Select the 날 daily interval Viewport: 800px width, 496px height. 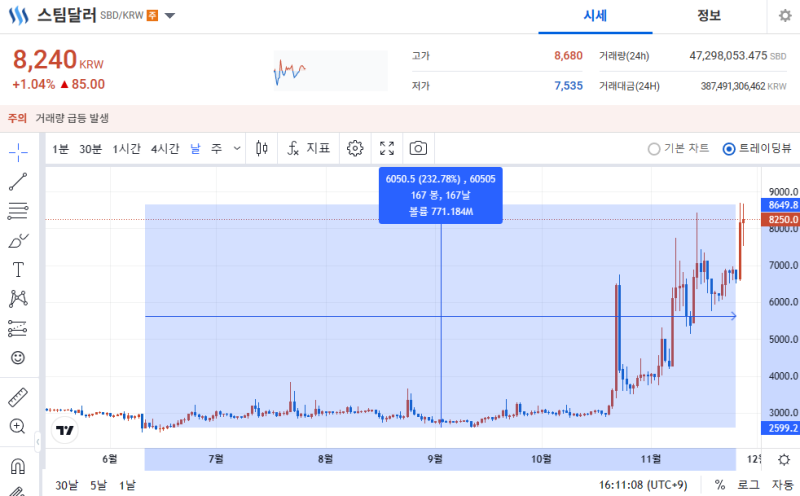tap(195, 148)
